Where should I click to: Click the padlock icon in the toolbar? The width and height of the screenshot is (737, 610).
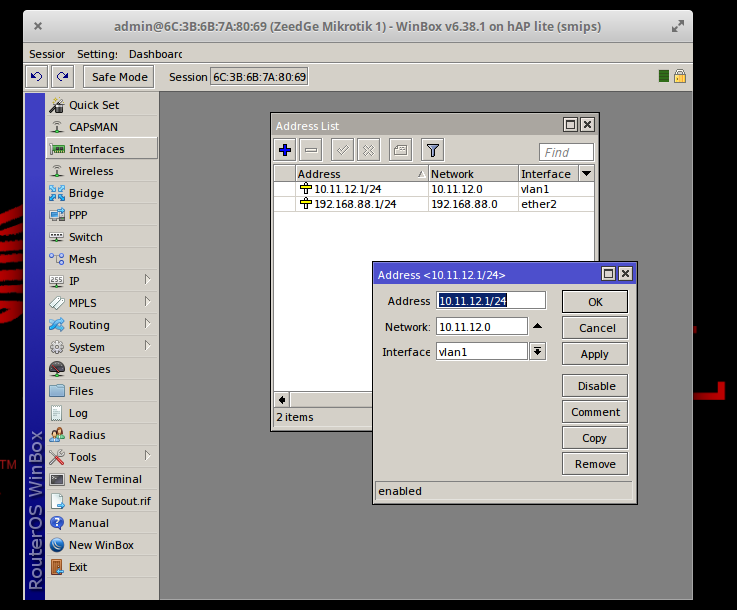680,76
